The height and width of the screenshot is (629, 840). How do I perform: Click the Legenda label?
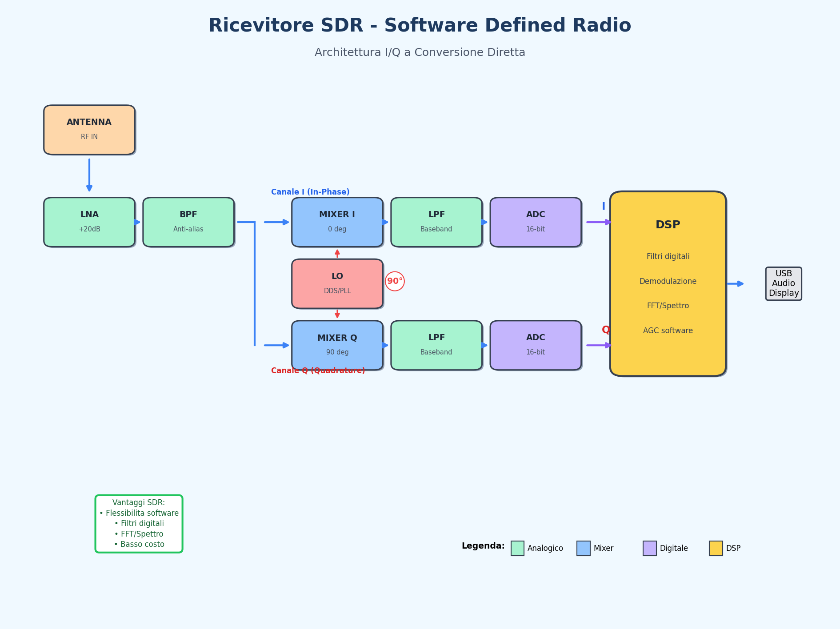click(x=483, y=546)
